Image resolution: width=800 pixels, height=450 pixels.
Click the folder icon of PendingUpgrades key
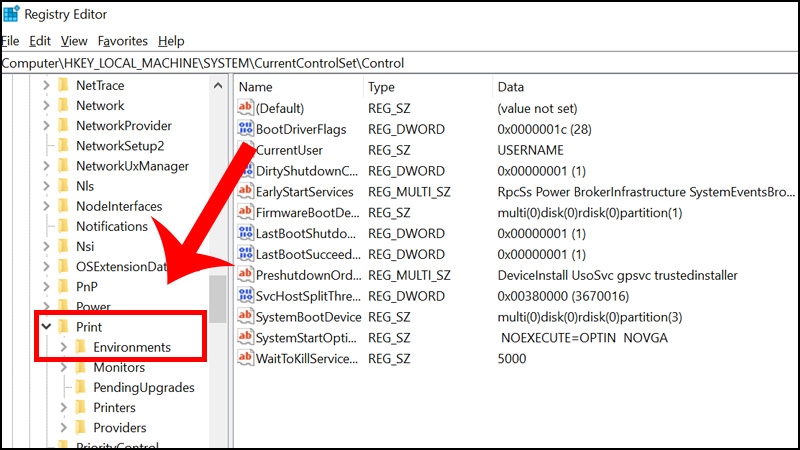click(81, 387)
